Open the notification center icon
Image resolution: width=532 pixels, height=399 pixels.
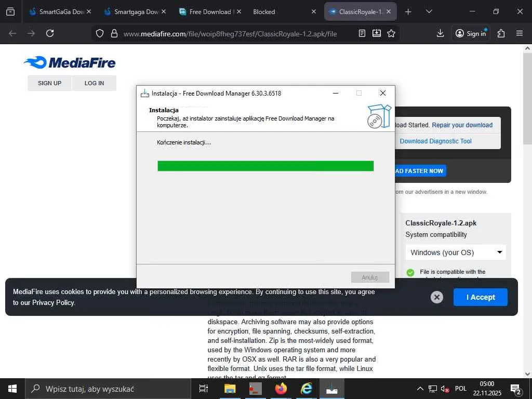(x=516, y=389)
